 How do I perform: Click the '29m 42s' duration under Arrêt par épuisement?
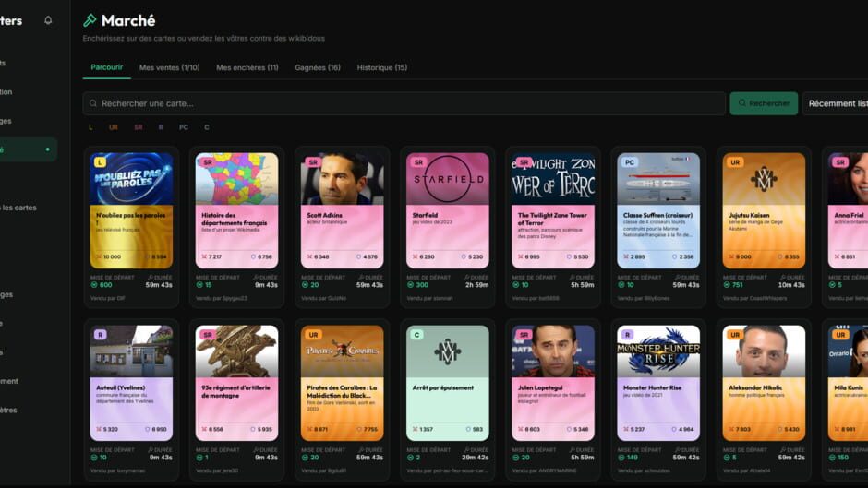(x=475, y=458)
